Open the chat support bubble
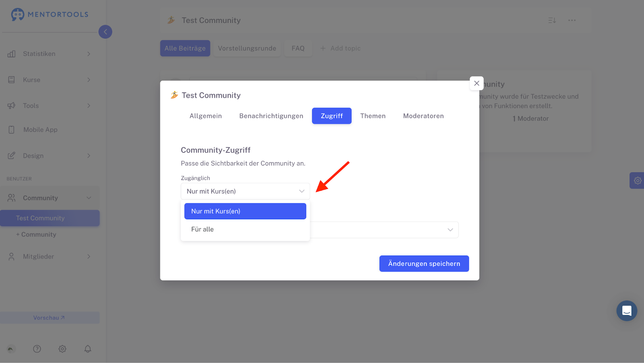The image size is (644, 363). 627,311
